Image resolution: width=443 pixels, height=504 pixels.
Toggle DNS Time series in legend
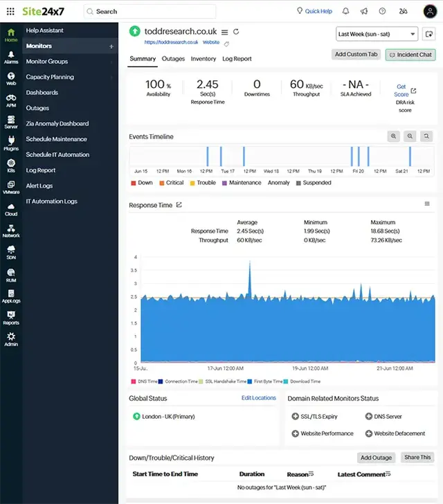[145, 381]
